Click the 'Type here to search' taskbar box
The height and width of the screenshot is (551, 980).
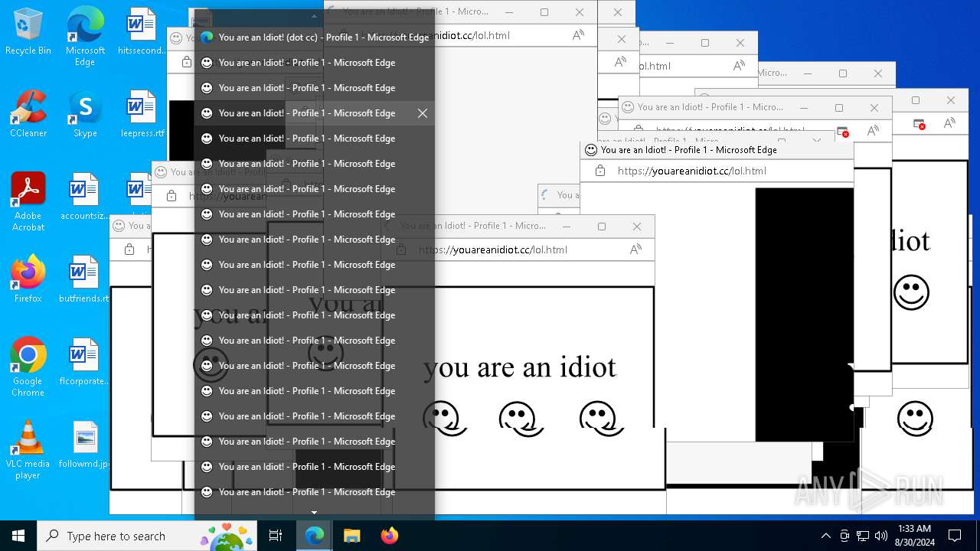(147, 536)
